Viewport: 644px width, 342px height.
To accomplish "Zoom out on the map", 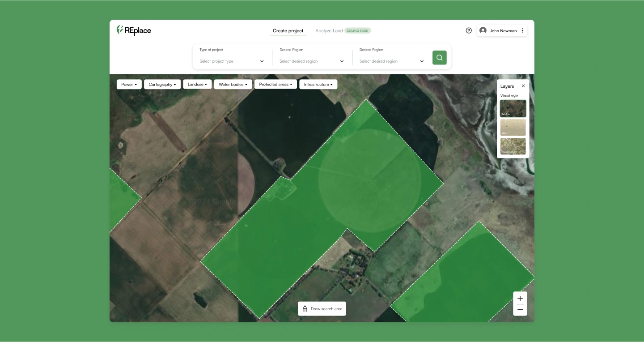I will (x=520, y=310).
